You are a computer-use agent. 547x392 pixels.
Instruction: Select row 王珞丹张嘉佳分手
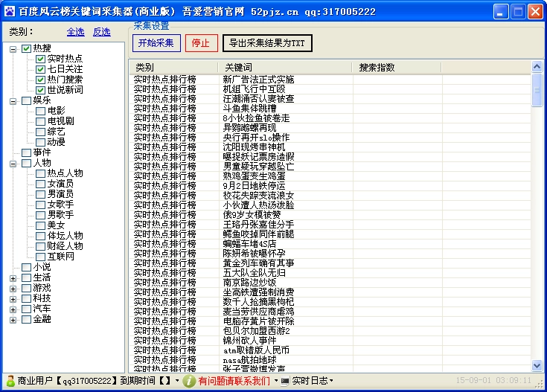(330, 225)
